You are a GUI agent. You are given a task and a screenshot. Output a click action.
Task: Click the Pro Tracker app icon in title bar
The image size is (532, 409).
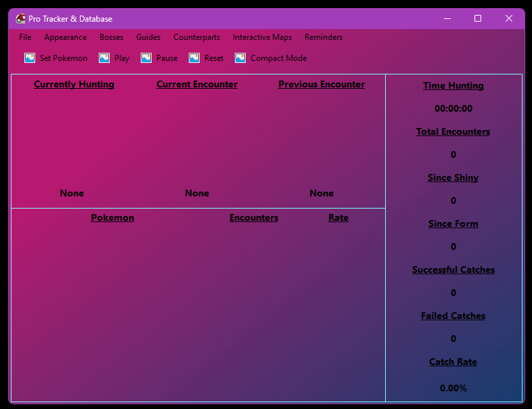(x=21, y=19)
